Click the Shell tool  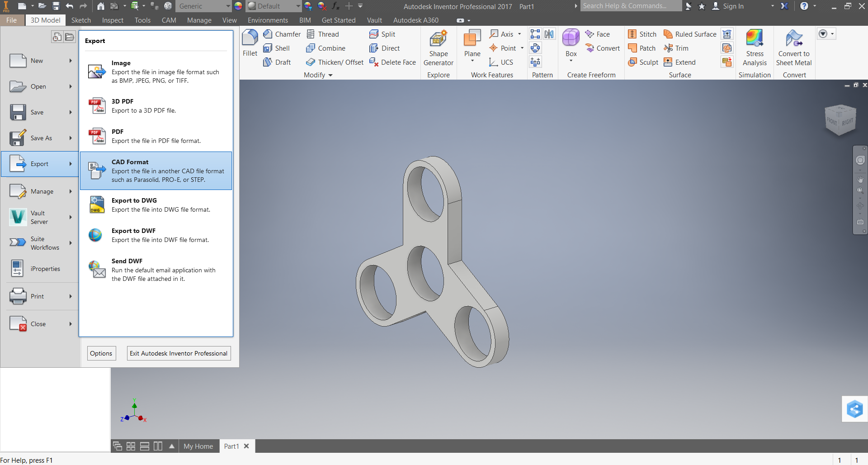(x=276, y=48)
